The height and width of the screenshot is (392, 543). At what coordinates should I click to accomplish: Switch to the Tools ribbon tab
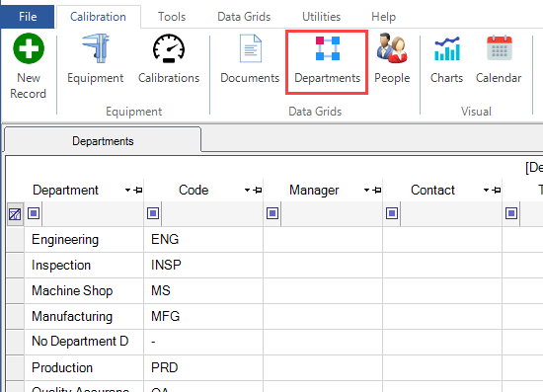172,17
